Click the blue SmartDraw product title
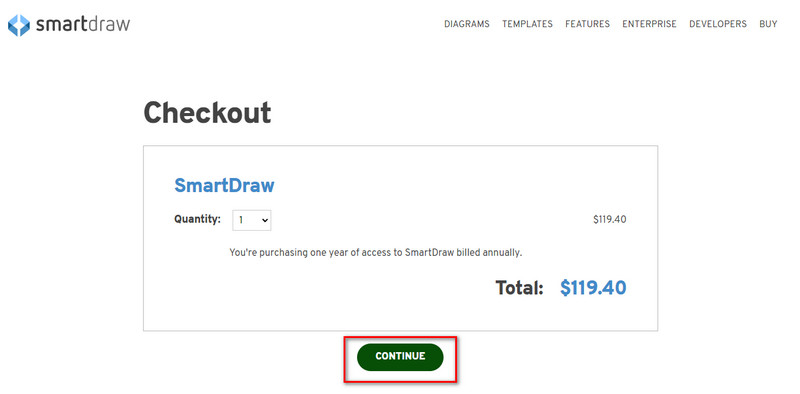 coord(224,185)
